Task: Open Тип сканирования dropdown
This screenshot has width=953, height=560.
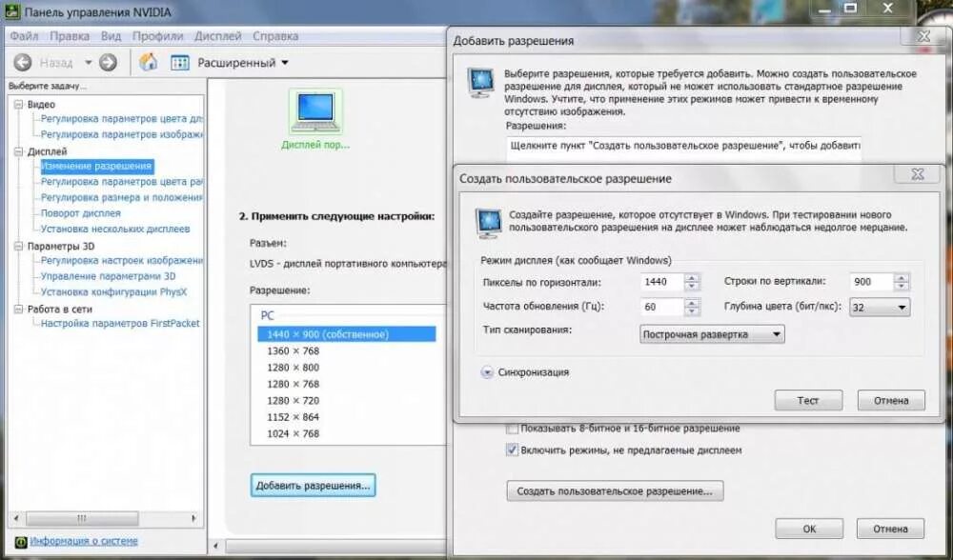Action: 712,334
